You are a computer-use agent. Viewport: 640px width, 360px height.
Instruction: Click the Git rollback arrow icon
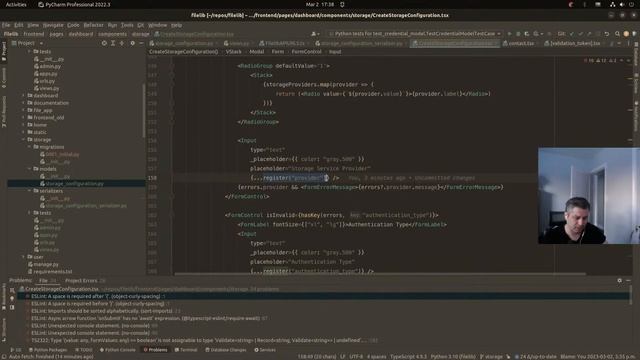pos(607,34)
